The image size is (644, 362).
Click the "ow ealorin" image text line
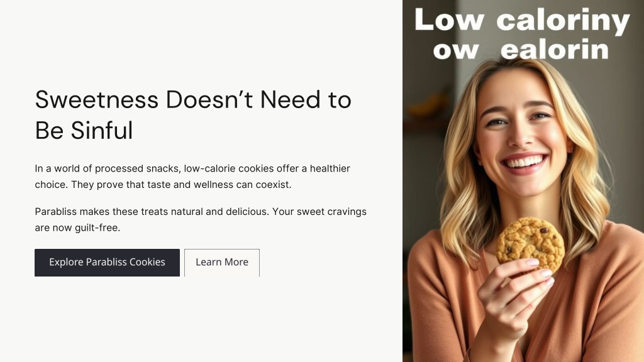tap(520, 50)
